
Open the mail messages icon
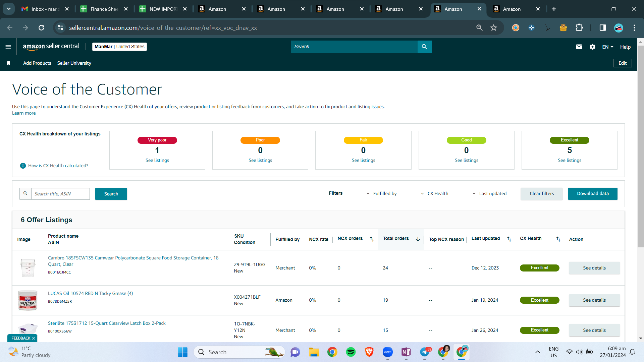pos(579,47)
